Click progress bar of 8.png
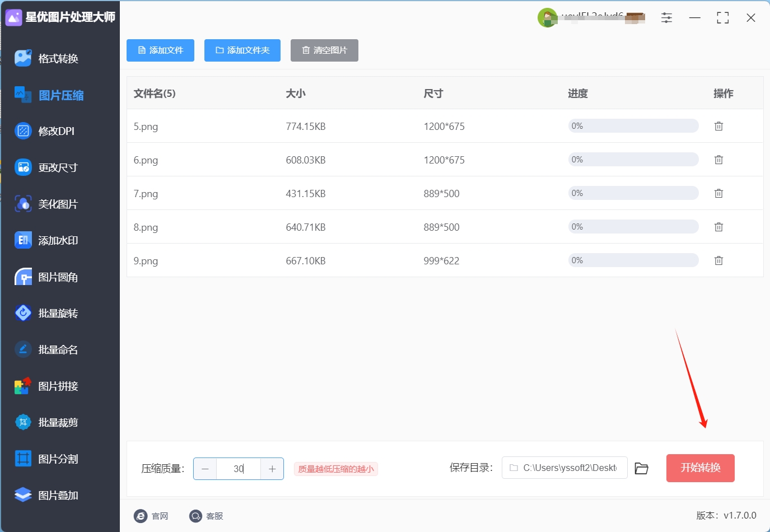The height and width of the screenshot is (532, 770). (x=633, y=227)
